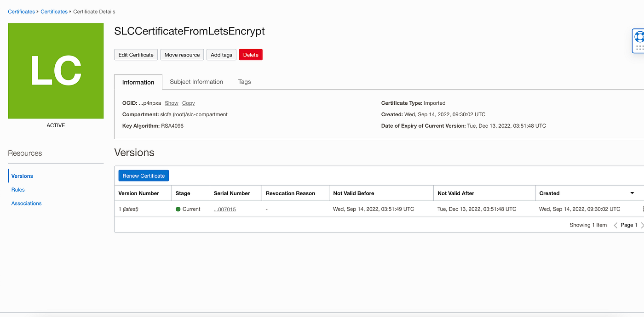This screenshot has height=317, width=644.
Task: Click the Add tags button
Action: [221, 55]
